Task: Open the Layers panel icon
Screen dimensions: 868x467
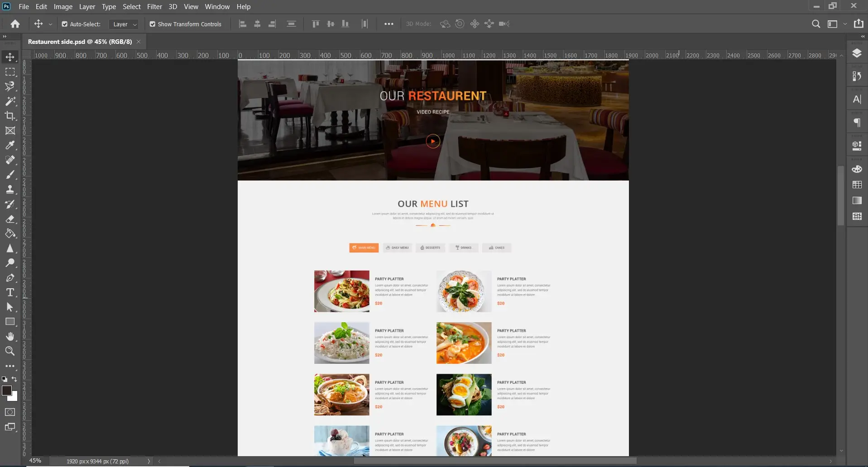Action: (857, 53)
